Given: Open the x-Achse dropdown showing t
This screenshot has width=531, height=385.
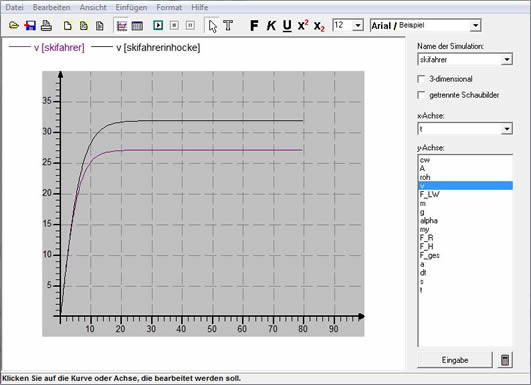Looking at the screenshot, I should (x=506, y=129).
